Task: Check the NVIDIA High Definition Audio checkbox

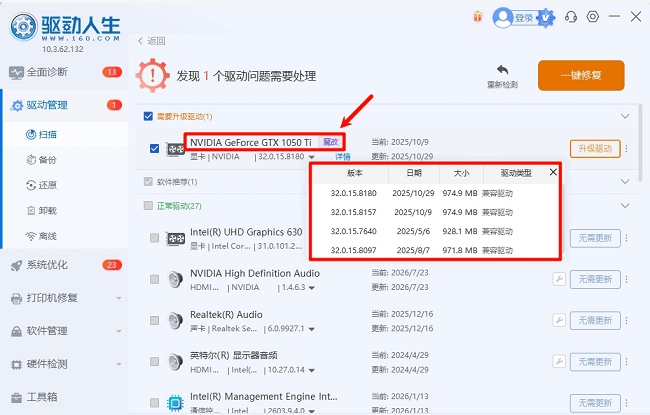Action: [154, 279]
